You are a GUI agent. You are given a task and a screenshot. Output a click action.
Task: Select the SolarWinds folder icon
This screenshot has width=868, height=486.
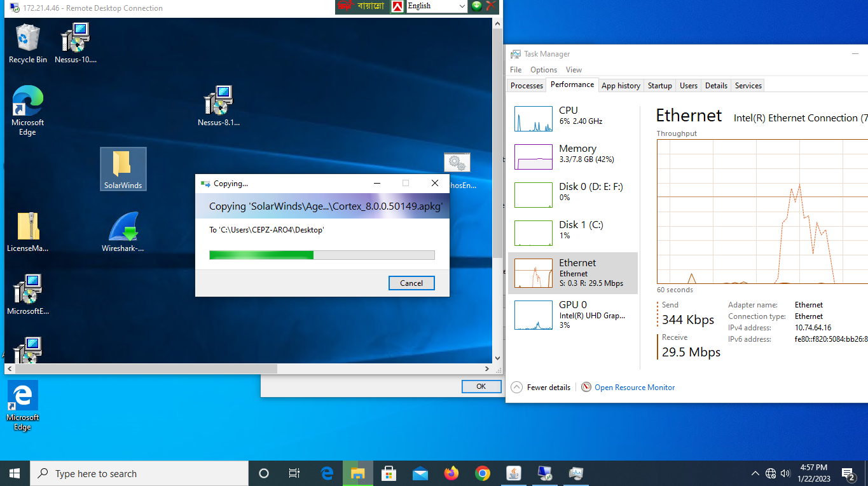click(123, 169)
